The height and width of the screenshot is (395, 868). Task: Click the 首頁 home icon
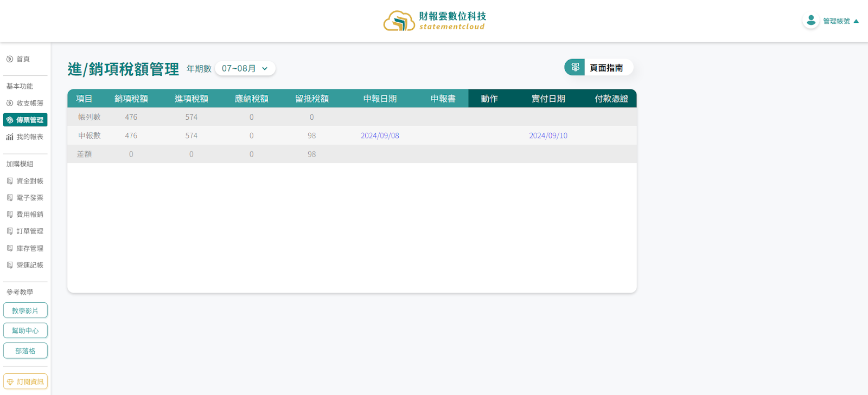click(10, 59)
